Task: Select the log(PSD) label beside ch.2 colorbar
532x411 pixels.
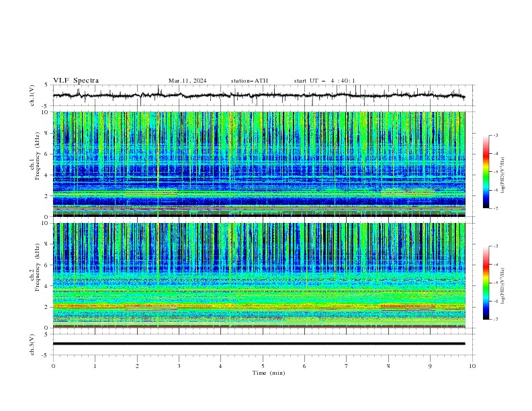Action: (x=503, y=285)
